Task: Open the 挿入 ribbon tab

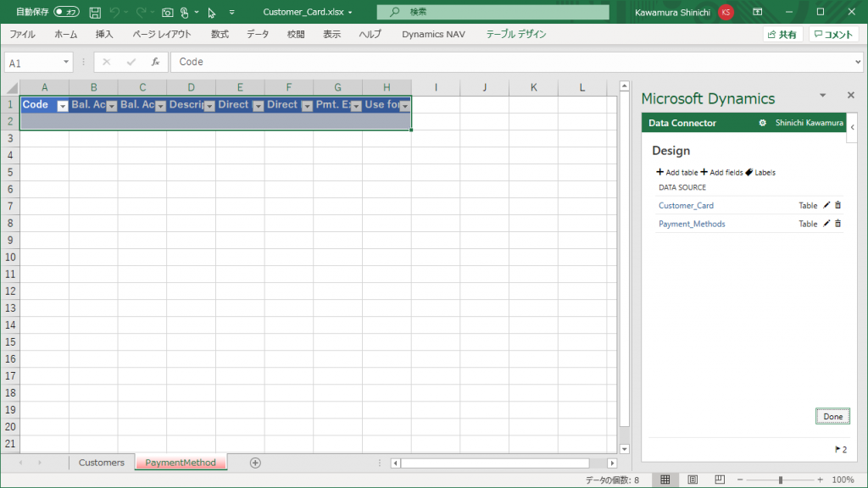Action: pos(104,34)
